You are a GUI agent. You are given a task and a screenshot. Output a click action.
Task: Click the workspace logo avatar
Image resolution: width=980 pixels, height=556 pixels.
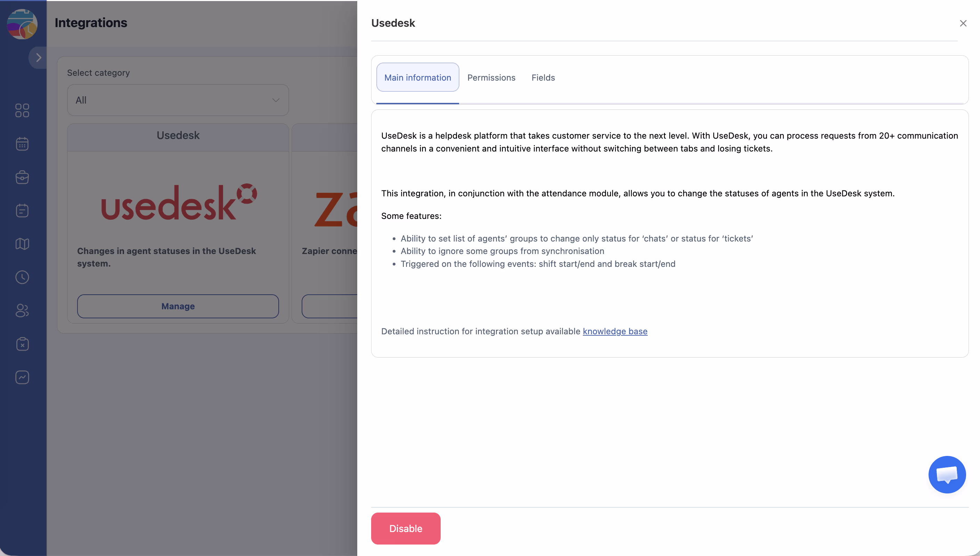pyautogui.click(x=22, y=24)
